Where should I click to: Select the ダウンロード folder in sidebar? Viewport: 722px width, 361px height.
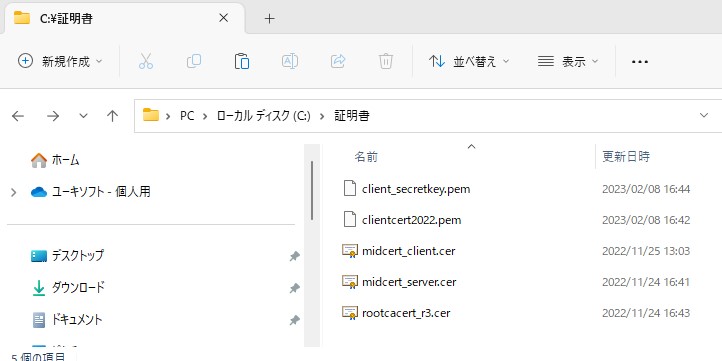click(x=69, y=288)
